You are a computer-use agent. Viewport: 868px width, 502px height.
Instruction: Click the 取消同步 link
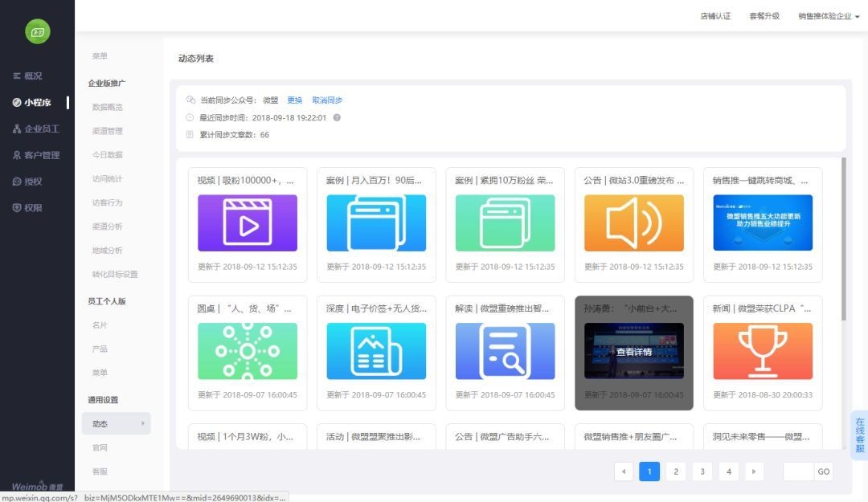click(327, 100)
